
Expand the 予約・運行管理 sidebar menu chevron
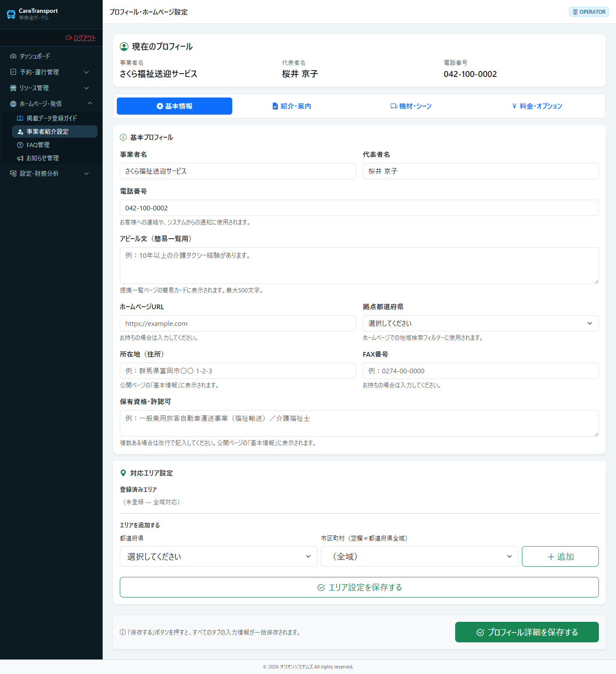tap(86, 72)
